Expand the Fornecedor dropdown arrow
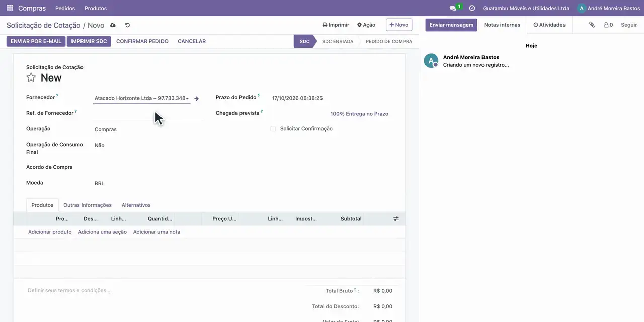Image resolution: width=644 pixels, height=322 pixels. pyautogui.click(x=187, y=99)
